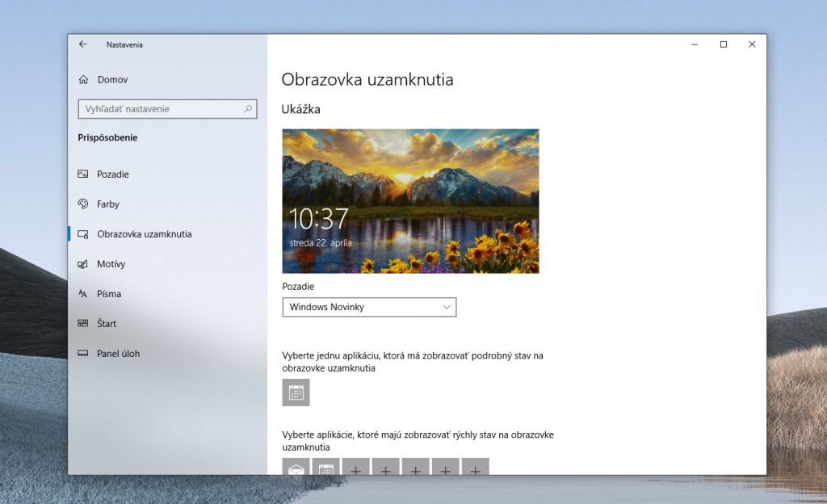Image resolution: width=827 pixels, height=504 pixels.
Task: Click the calendar quick status app tile
Action: 326,467
